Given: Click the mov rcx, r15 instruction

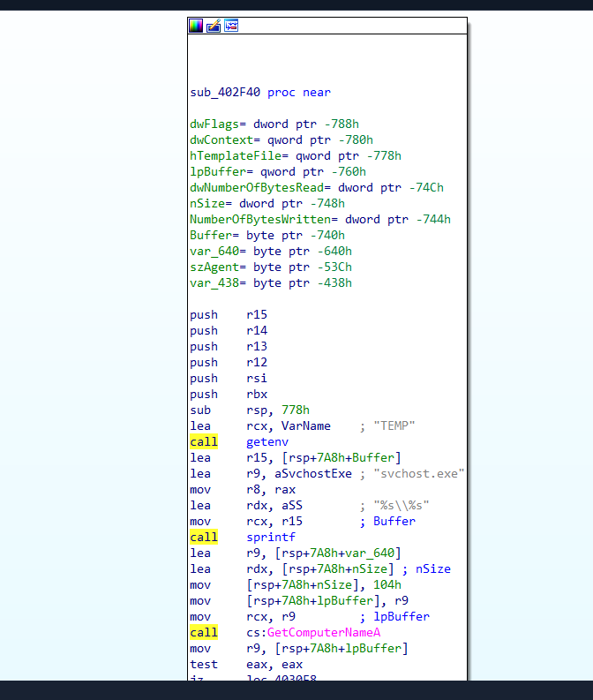Looking at the screenshot, I should point(246,522).
